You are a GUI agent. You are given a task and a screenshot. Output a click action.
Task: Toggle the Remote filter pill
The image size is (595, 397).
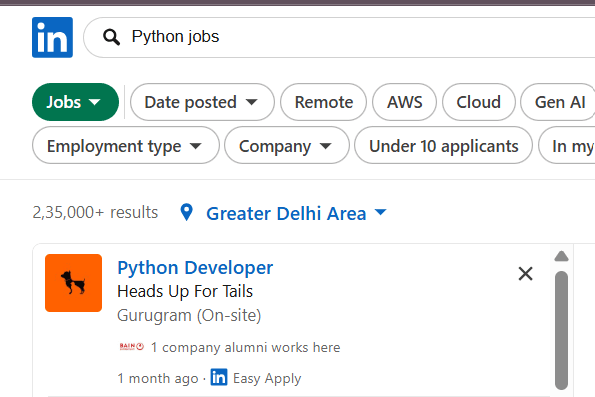324,102
